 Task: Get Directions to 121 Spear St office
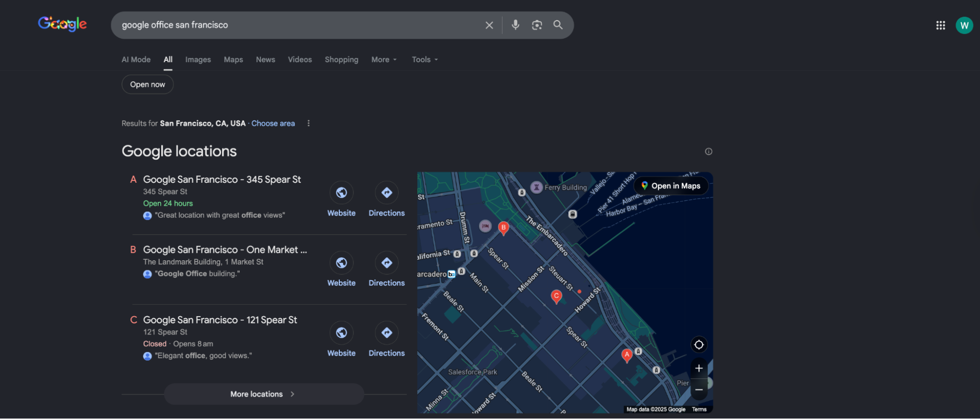coord(386,333)
